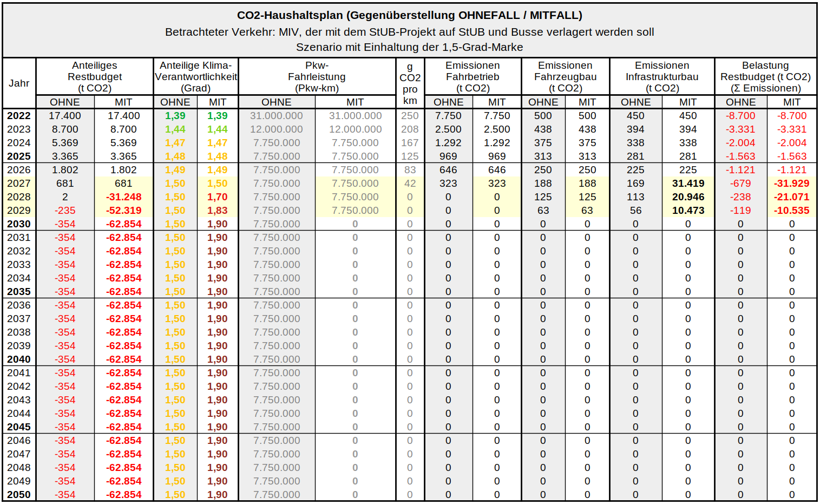Click the '-235' Restbudget value for 2029
This screenshot has height=504, width=820.
click(x=65, y=211)
